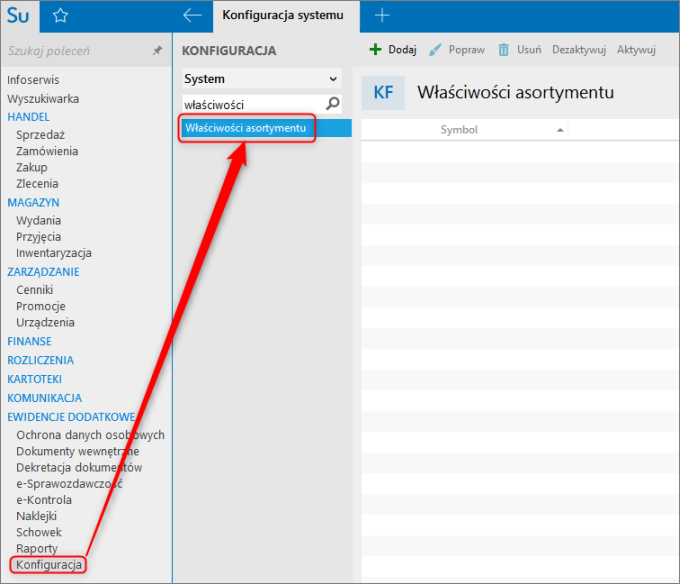Collapse the EWIDENCJE DODATKOWE section

pos(71,417)
